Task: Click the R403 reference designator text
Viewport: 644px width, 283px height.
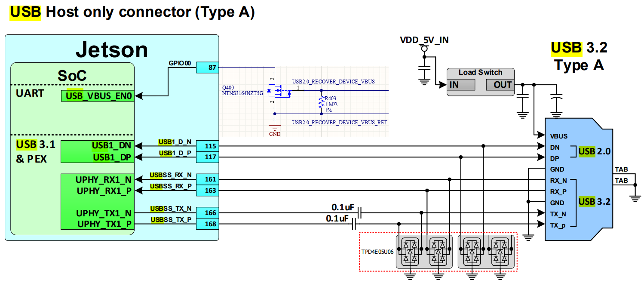Action: 330,98
